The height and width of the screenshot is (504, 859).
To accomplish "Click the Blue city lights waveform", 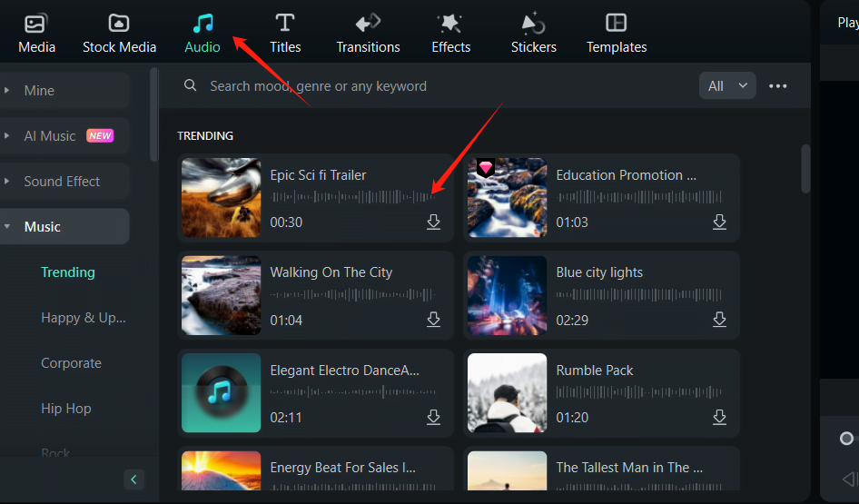I will coord(638,295).
